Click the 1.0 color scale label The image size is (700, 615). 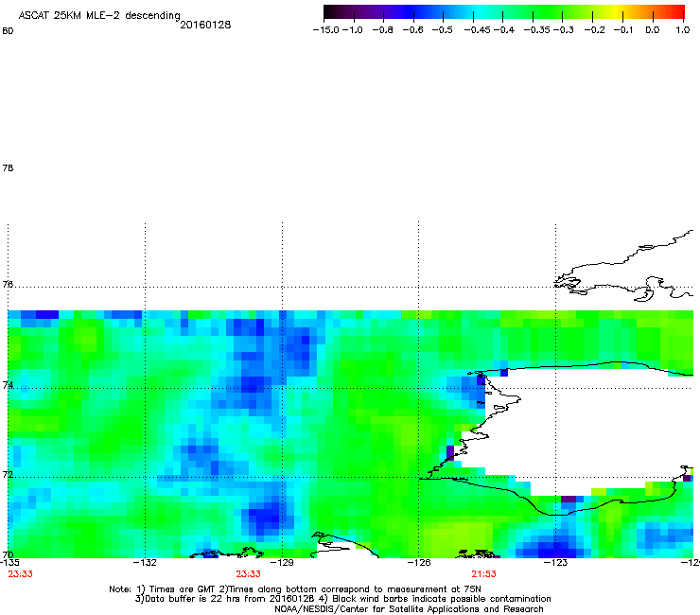pos(683,30)
